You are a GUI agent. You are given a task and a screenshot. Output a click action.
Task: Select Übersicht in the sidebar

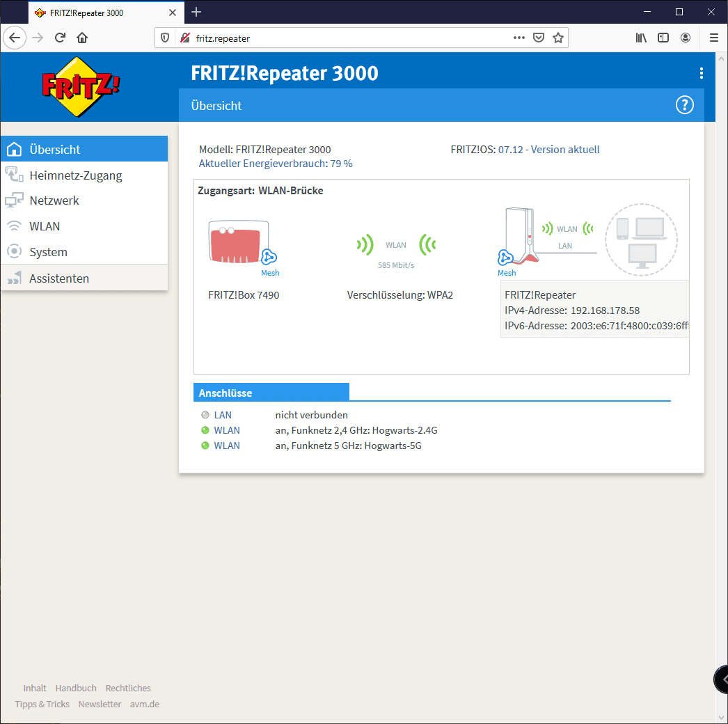pyautogui.click(x=84, y=149)
